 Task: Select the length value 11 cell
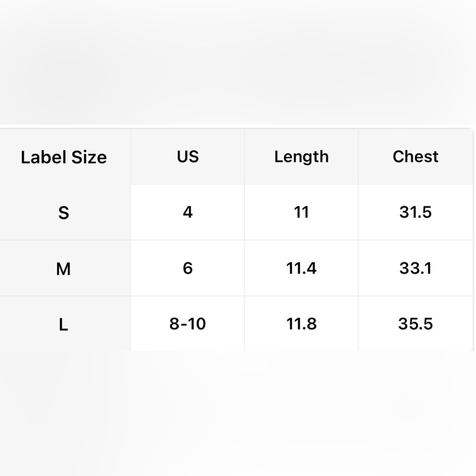pos(301,212)
